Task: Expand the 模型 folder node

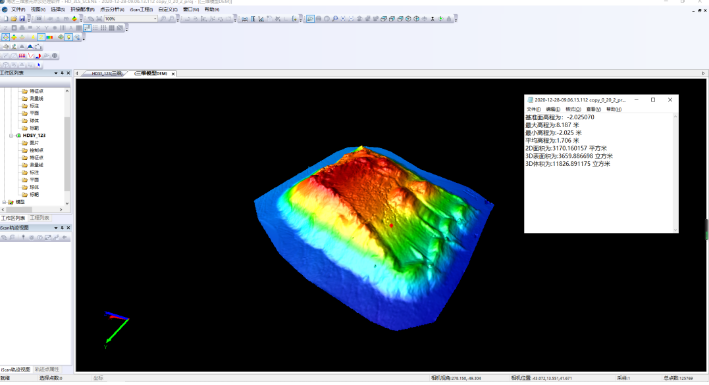Action: click(4, 202)
